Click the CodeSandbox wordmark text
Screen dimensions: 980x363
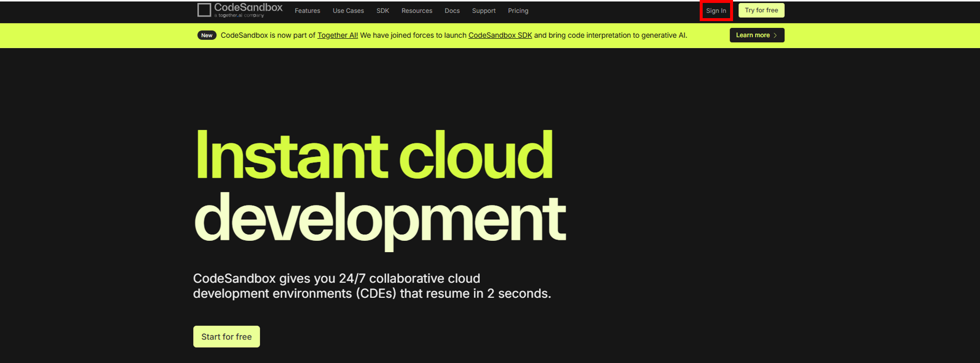(248, 7)
